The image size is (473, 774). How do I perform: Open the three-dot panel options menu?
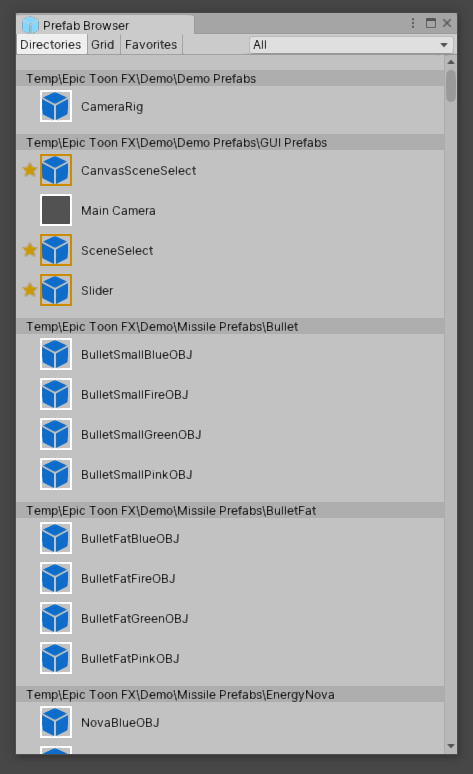point(413,23)
